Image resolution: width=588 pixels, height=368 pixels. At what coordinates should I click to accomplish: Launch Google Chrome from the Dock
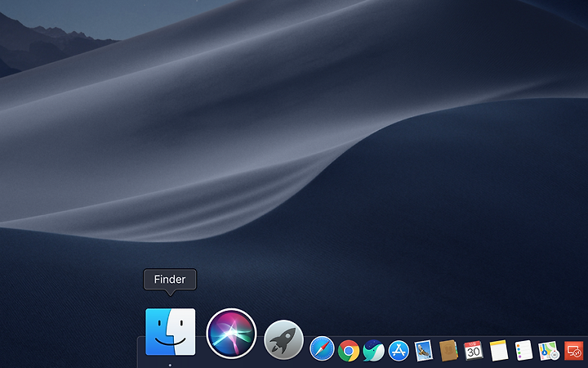pos(349,351)
